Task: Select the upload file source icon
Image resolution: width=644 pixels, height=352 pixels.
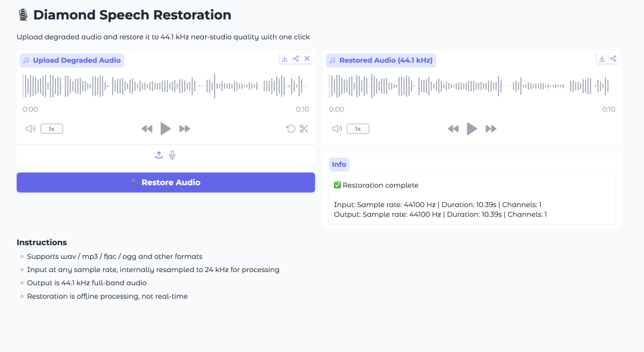Action: 159,155
